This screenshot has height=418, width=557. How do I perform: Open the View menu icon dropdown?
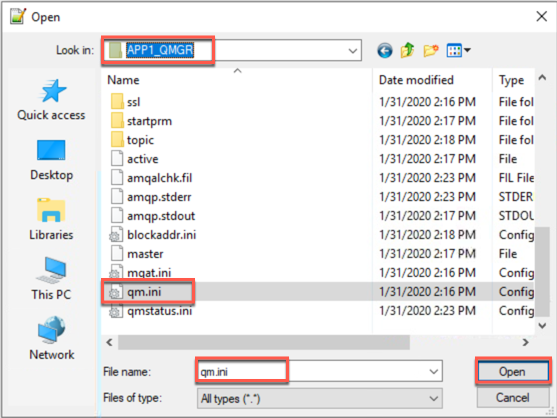tap(458, 50)
